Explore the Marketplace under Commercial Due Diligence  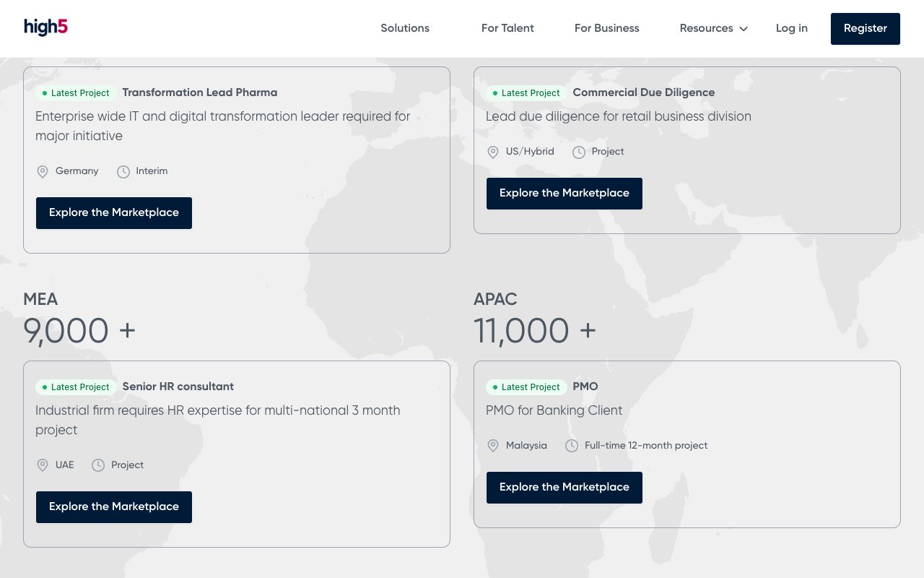tap(565, 194)
